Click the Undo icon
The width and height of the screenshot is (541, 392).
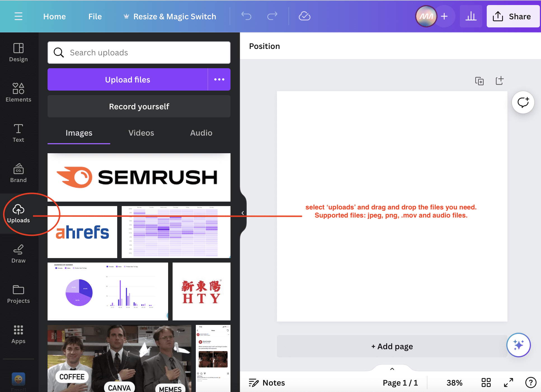pos(246,16)
